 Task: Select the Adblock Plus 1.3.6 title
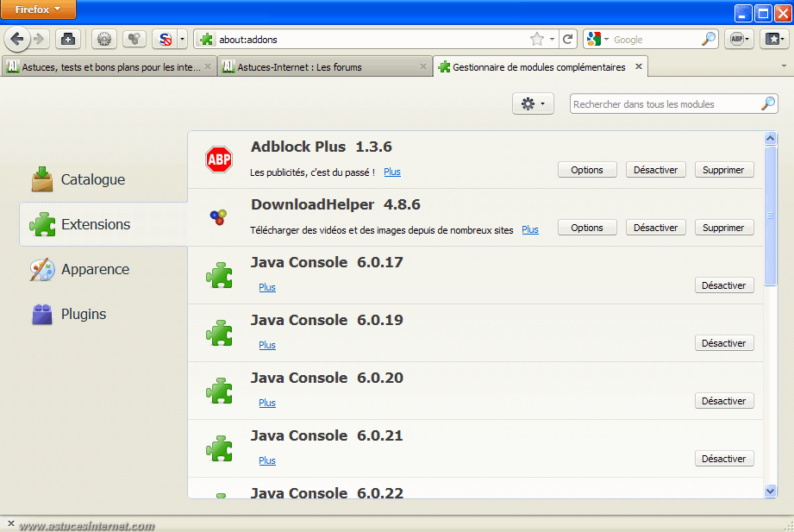[x=321, y=147]
